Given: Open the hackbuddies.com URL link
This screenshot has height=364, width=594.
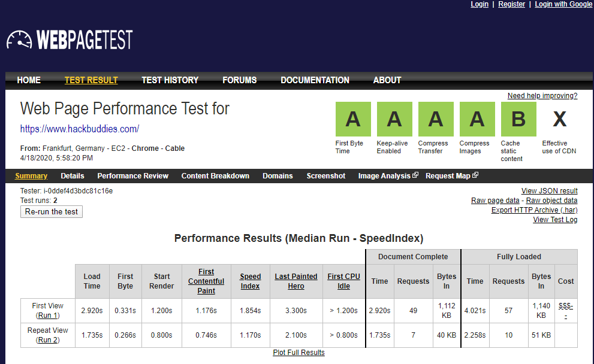Looking at the screenshot, I should (x=80, y=129).
